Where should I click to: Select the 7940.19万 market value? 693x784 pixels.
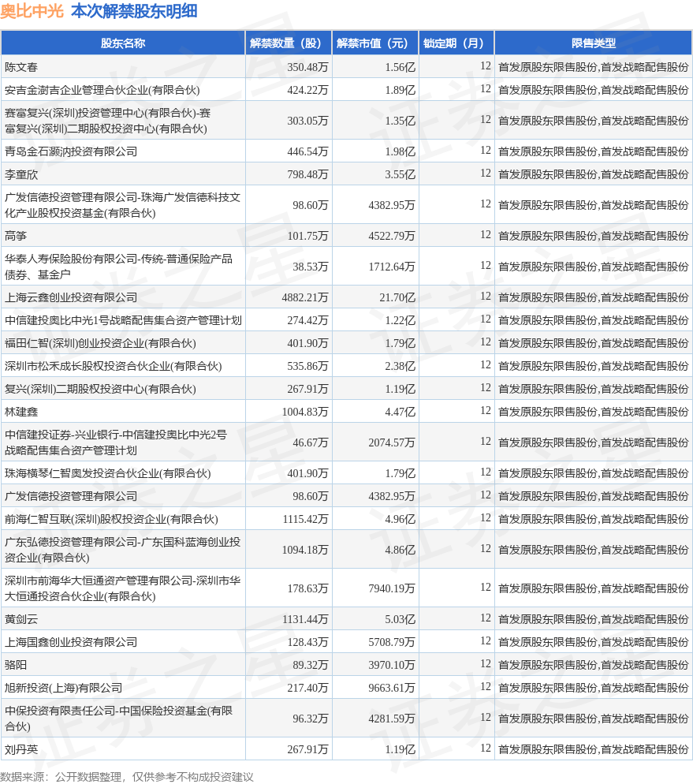(392, 588)
